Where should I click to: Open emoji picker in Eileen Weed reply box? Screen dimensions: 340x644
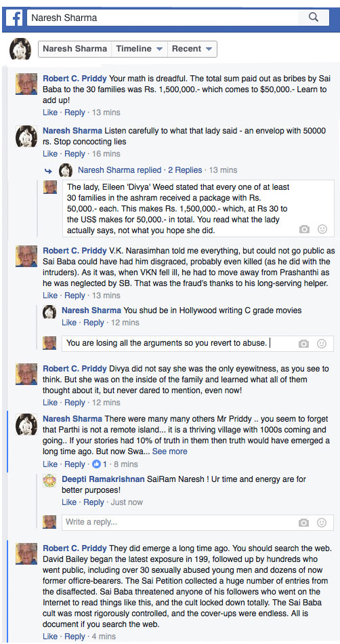pyautogui.click(x=322, y=230)
